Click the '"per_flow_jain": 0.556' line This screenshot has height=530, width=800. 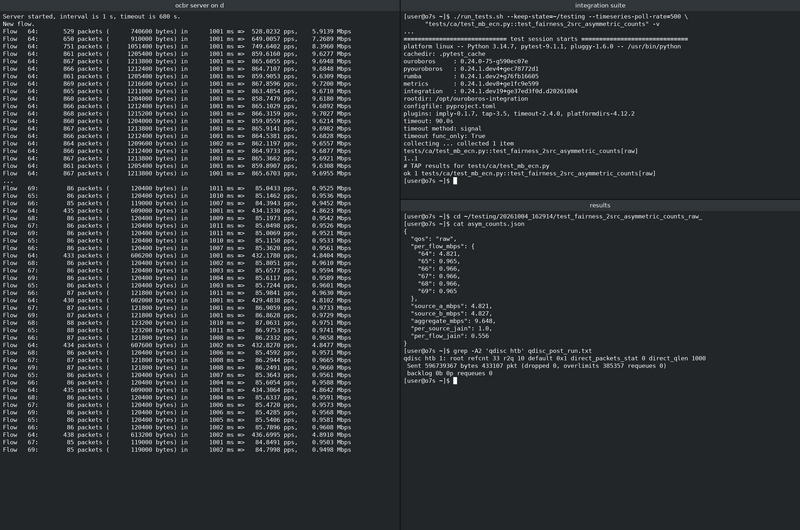(449, 336)
